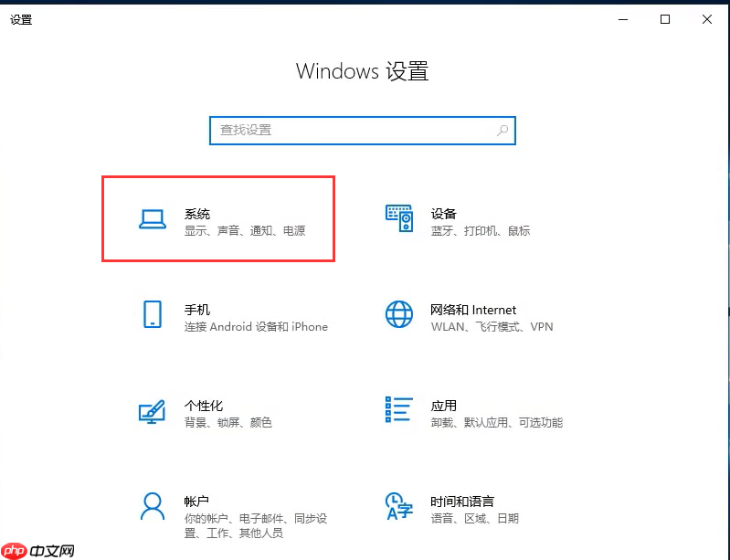The image size is (730, 560).
Task: Click the text WLAN、飞行模式、VPN
Action: pyautogui.click(x=492, y=327)
